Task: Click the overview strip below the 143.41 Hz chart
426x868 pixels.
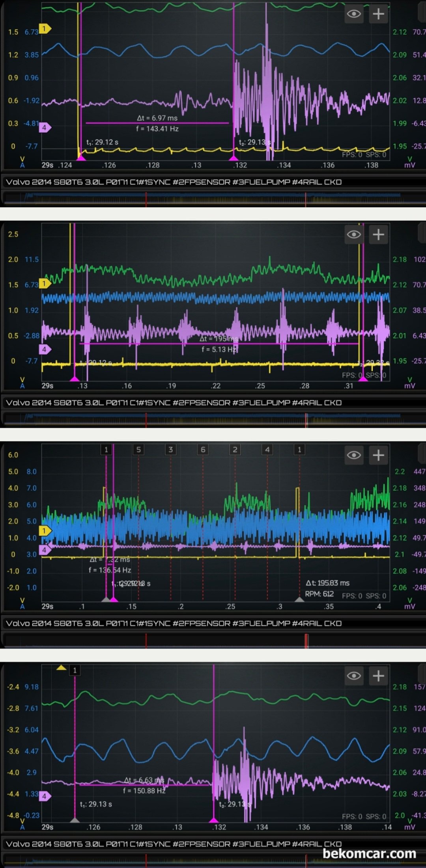Action: pyautogui.click(x=213, y=199)
